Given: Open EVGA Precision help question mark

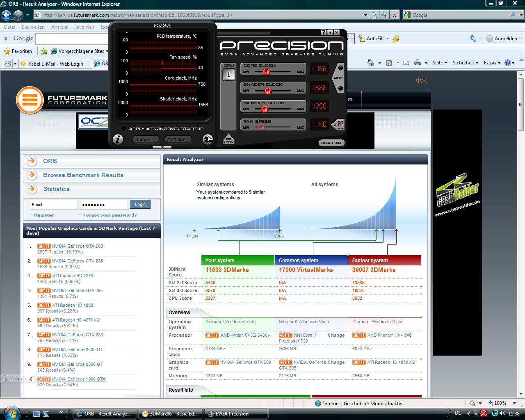Looking at the screenshot, I should pos(323,32).
